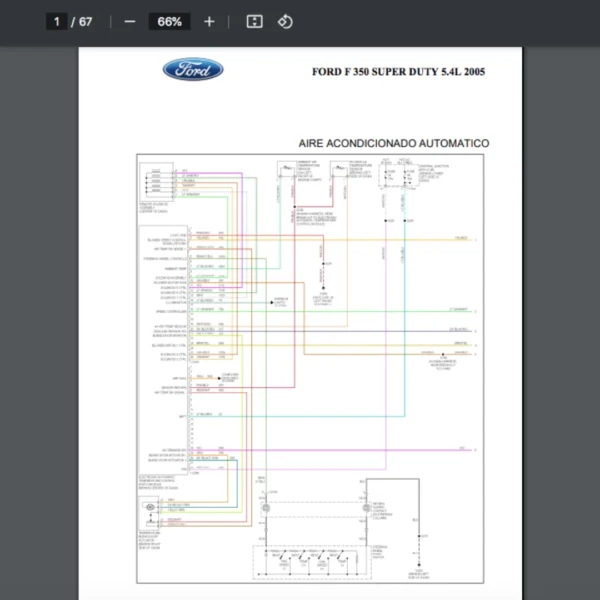Click the zoom in plus button
Screen dimensions: 600x600
click(x=209, y=21)
